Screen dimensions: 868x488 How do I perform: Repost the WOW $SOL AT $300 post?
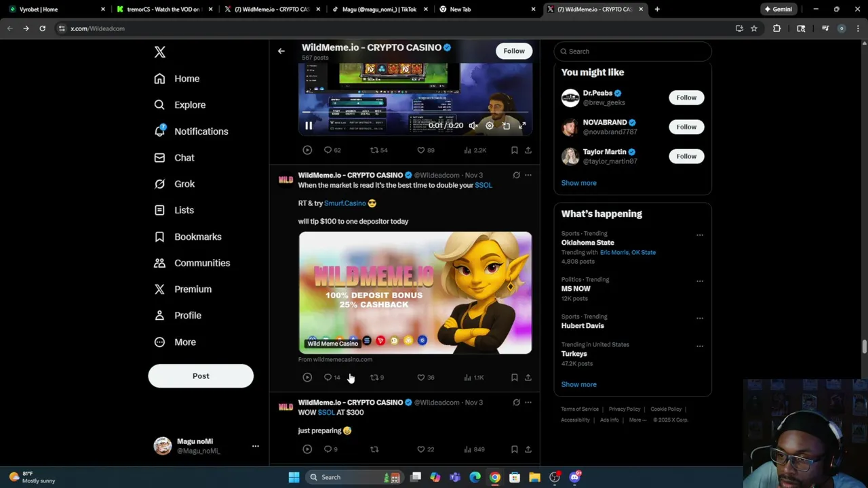[x=374, y=449]
